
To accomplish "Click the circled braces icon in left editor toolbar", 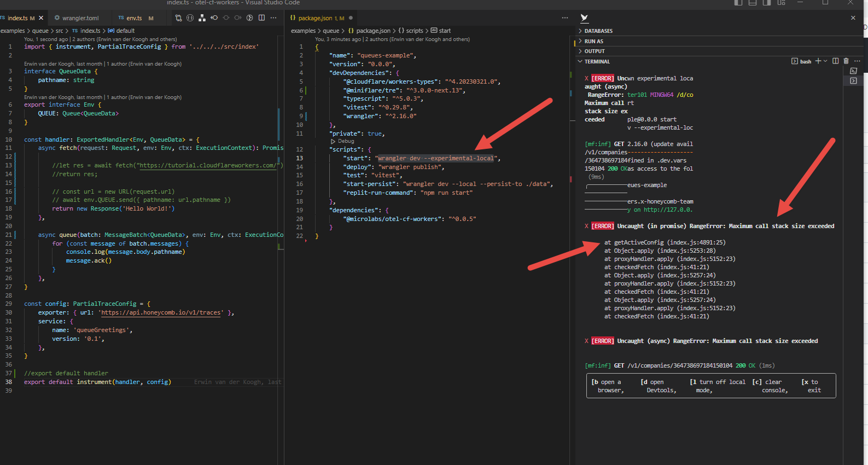I will [190, 18].
